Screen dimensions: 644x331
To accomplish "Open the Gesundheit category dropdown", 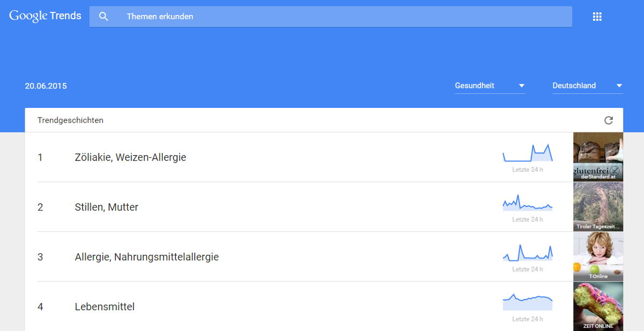I will [474, 85].
